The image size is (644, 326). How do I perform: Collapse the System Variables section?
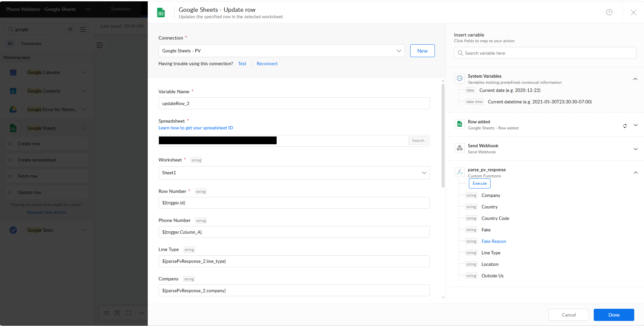635,79
